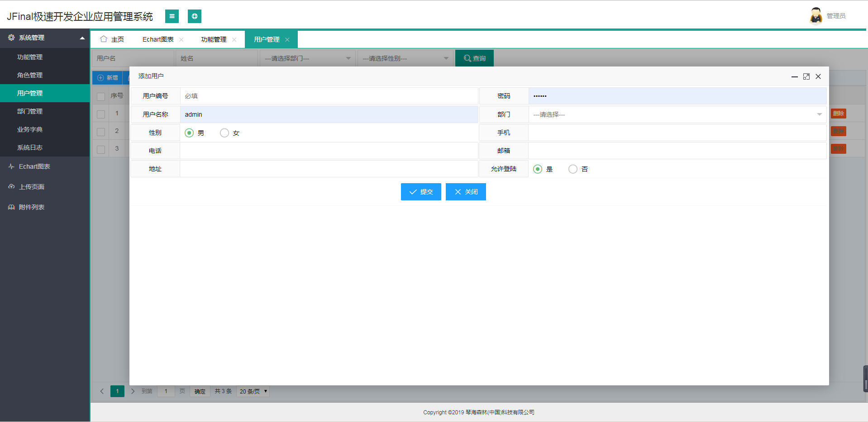868x422 pixels.
Task: Focus the 用户名称 field containing admin
Action: pos(329,114)
